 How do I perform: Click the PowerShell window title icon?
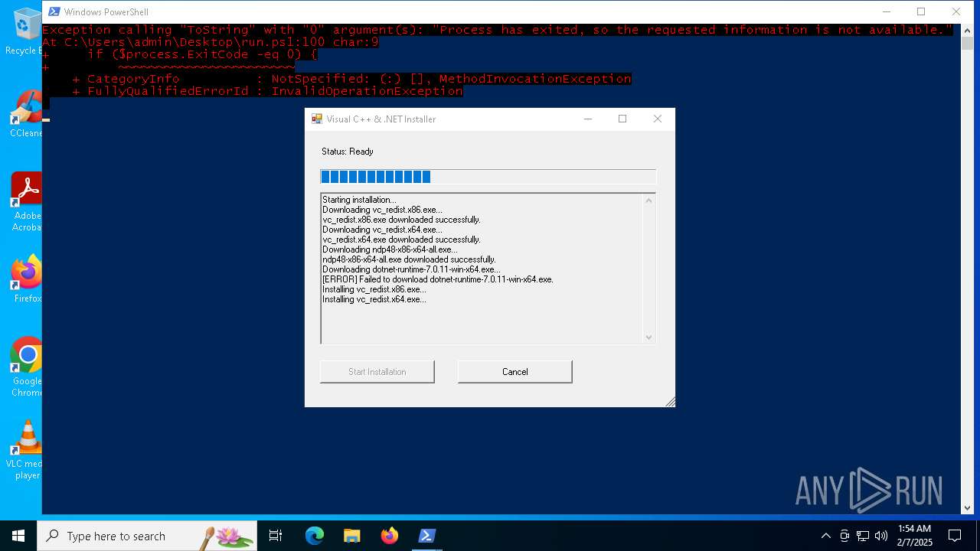pos(54,11)
